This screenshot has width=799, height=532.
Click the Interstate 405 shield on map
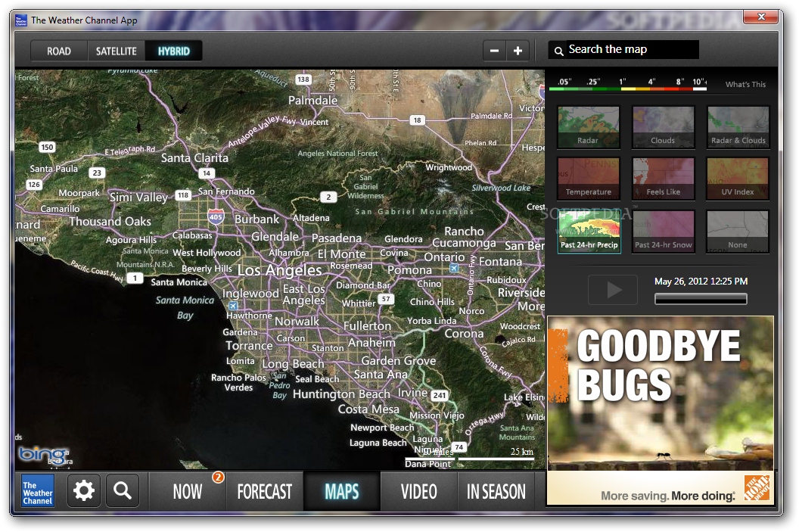216,216
